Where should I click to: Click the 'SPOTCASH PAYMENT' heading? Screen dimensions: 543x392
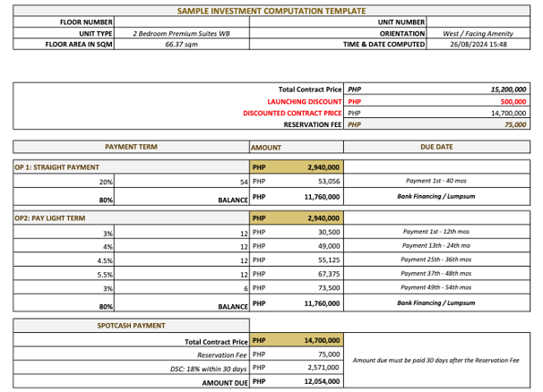tap(131, 326)
